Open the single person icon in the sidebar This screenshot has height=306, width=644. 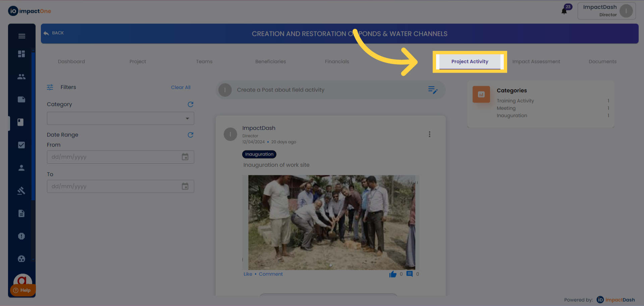pos(21,168)
